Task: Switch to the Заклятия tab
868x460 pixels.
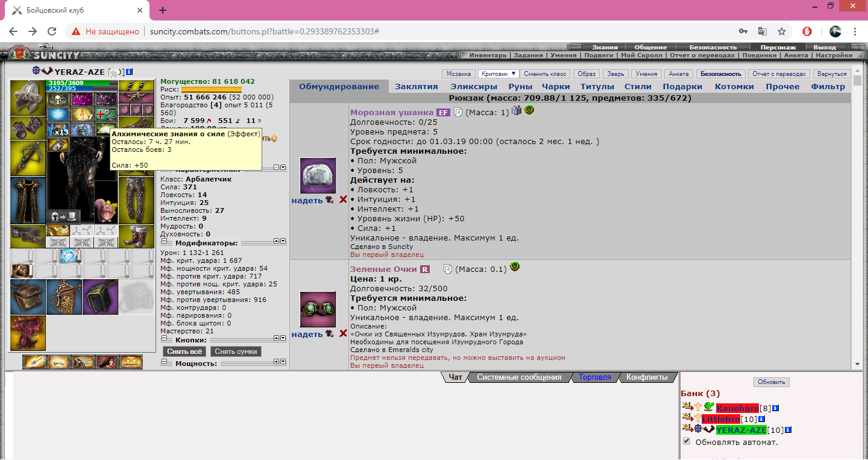Action: [x=417, y=86]
